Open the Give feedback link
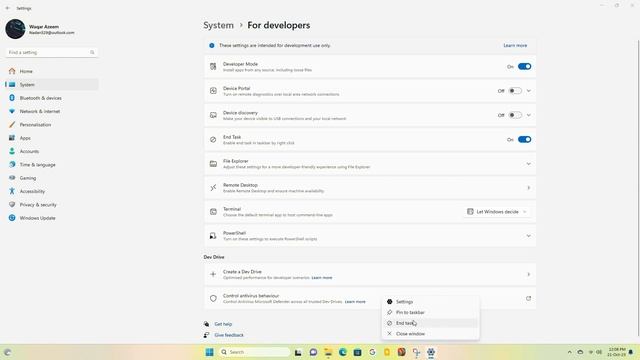The image size is (640, 360). [x=229, y=335]
